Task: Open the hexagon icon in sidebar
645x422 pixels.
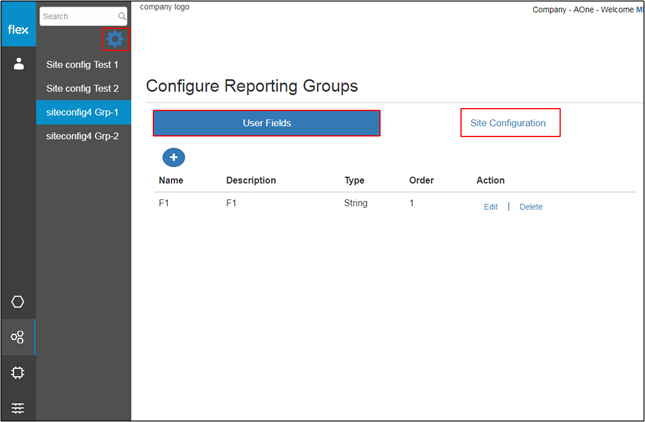Action: (18, 301)
